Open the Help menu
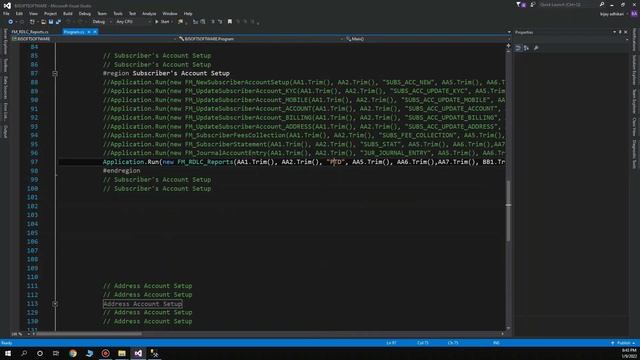Image resolution: width=640 pixels, height=360 pixels. [188, 13]
